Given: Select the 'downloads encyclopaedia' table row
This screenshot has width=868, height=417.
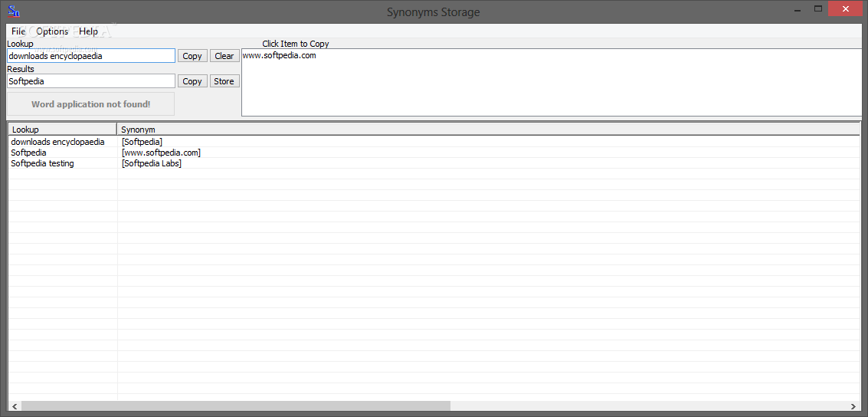Looking at the screenshot, I should point(434,142).
